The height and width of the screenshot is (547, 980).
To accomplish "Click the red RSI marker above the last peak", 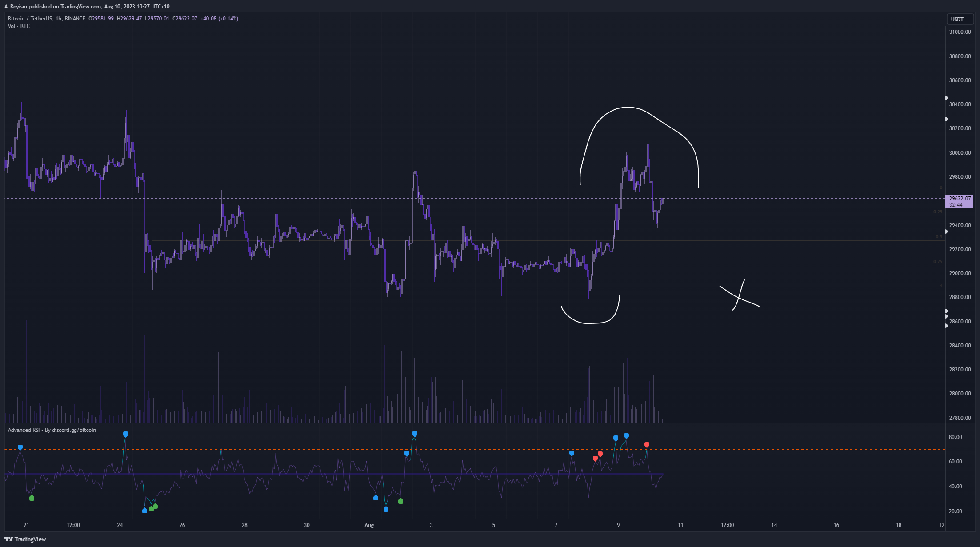I will click(647, 445).
